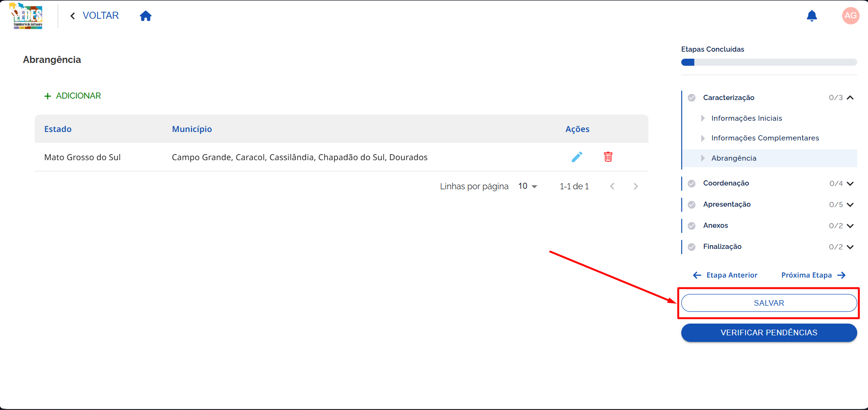Go to previous table page
868x410 pixels.
[x=612, y=186]
